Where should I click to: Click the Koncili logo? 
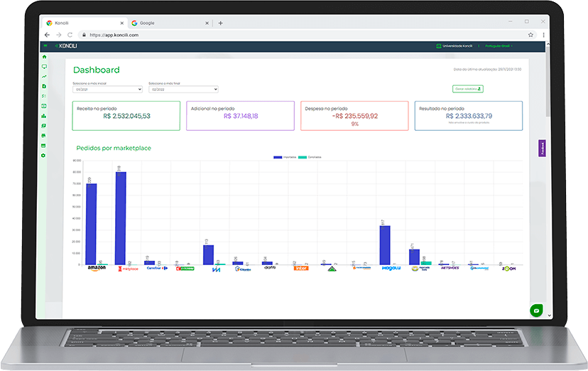click(x=66, y=45)
